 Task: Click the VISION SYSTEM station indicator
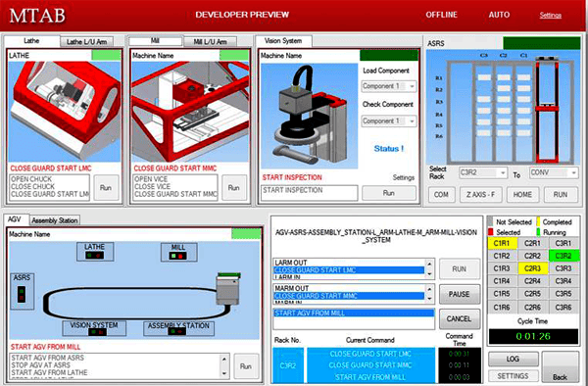pyautogui.click(x=94, y=328)
